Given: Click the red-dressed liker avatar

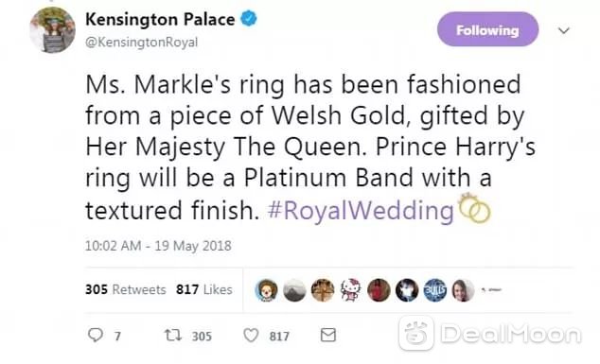Looking at the screenshot, I should pyautogui.click(x=379, y=290).
